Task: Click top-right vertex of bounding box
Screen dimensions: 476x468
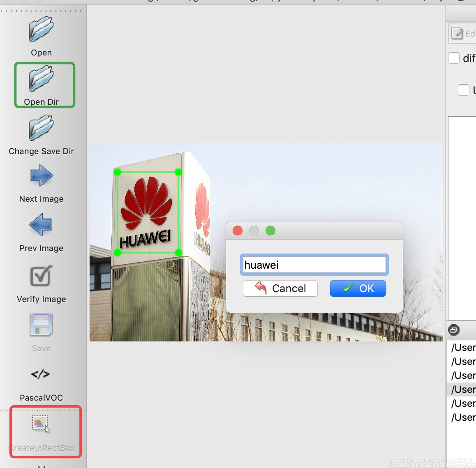Action: point(178,172)
